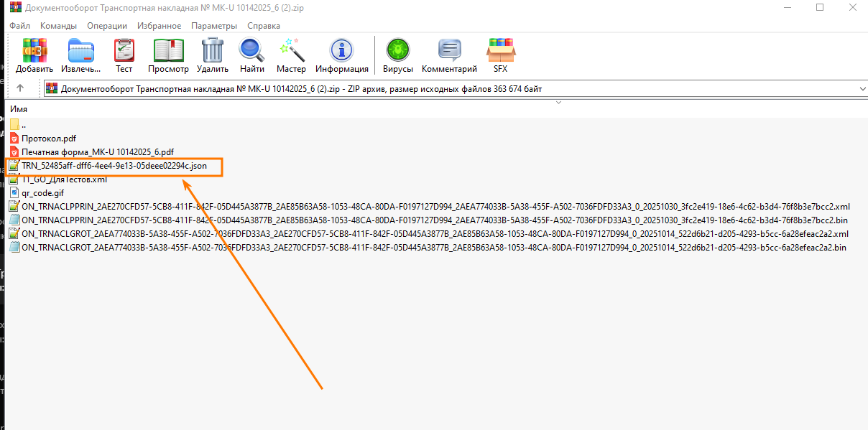Image resolution: width=868 pixels, height=430 pixels.
Task: Select ON_TRNACLPPRIN file ending 7bcc2.xml
Action: [x=435, y=207]
